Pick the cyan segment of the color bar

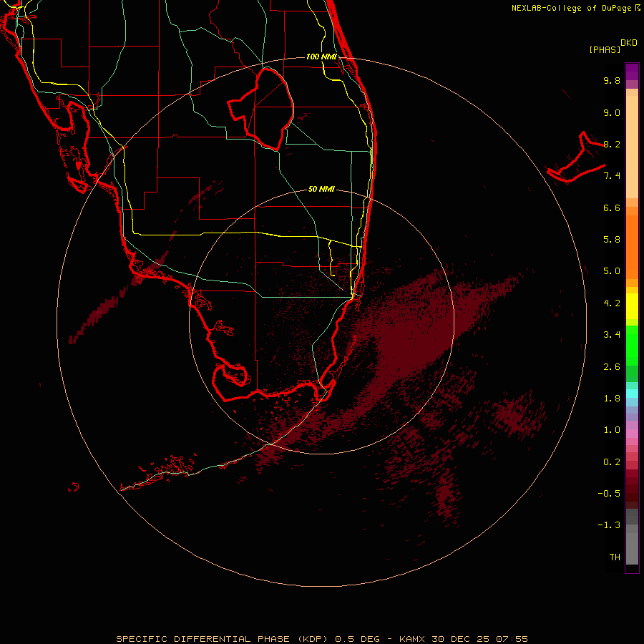pyautogui.click(x=632, y=394)
